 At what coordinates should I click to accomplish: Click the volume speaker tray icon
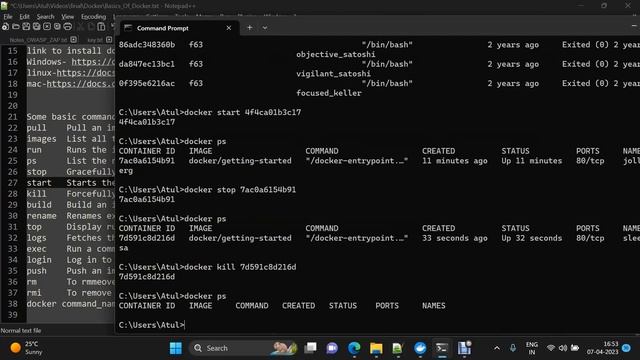click(x=563, y=348)
